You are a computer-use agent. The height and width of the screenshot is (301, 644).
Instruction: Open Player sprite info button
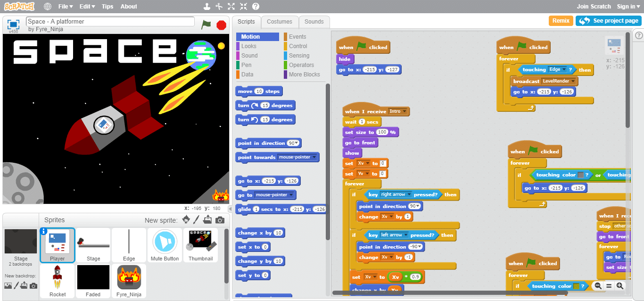(x=44, y=231)
